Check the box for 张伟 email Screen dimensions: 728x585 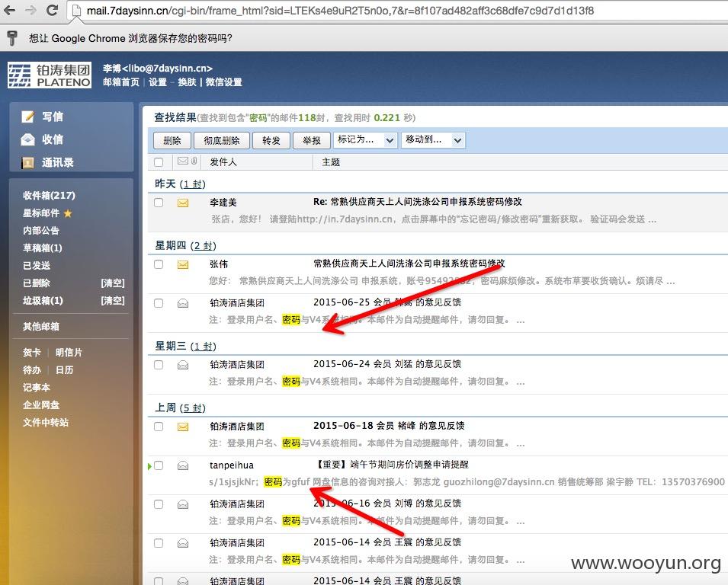point(159,264)
